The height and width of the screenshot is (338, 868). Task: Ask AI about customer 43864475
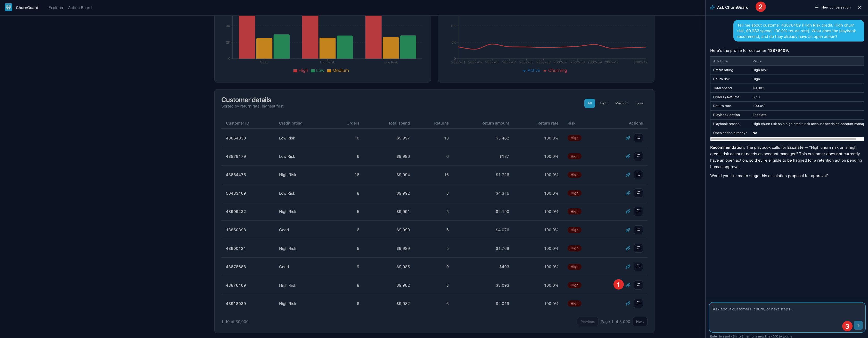(x=628, y=175)
